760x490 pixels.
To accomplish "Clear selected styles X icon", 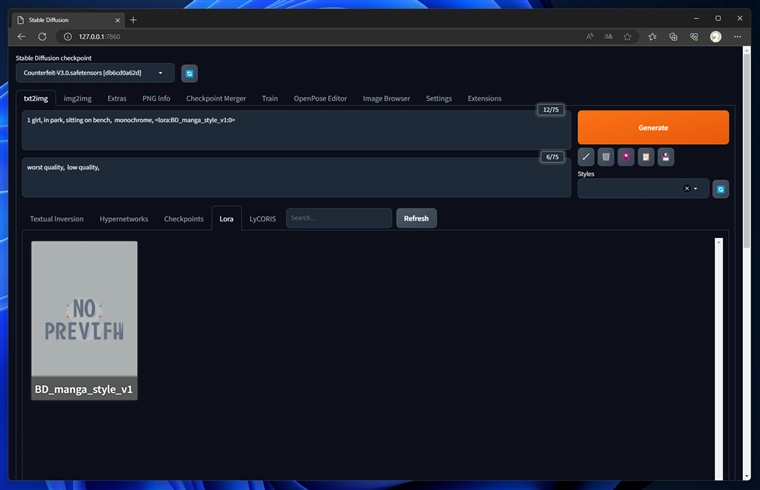I will tap(687, 189).
